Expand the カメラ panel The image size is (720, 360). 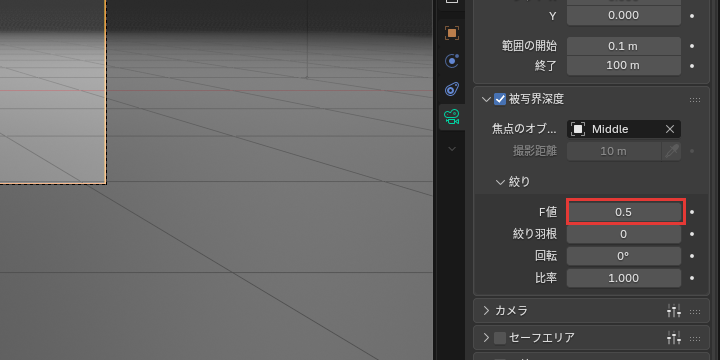point(486,311)
